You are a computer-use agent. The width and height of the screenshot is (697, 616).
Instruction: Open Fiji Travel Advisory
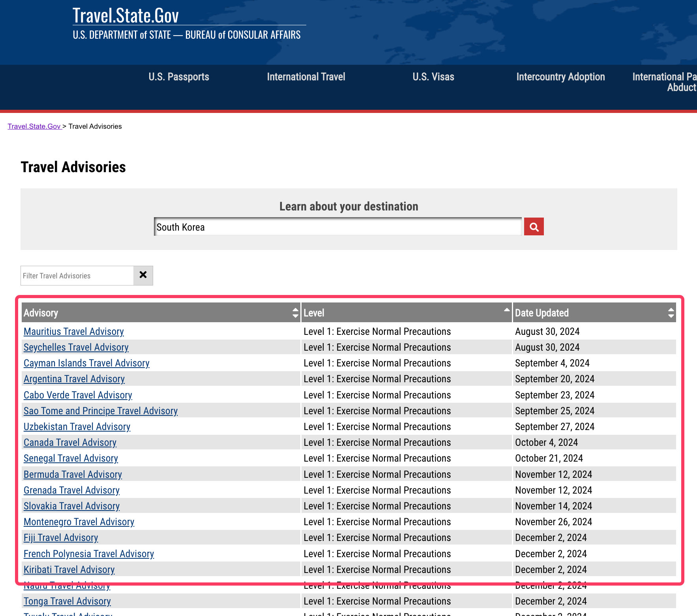61,538
